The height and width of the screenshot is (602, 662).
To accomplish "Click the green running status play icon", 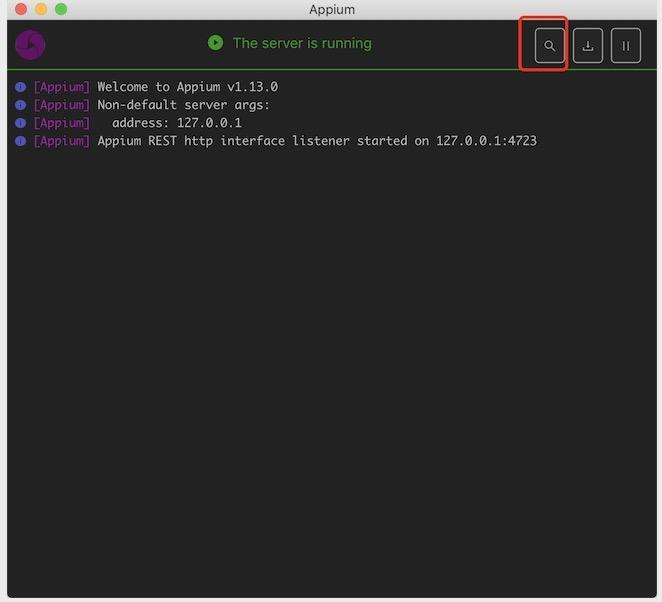I will coord(215,43).
